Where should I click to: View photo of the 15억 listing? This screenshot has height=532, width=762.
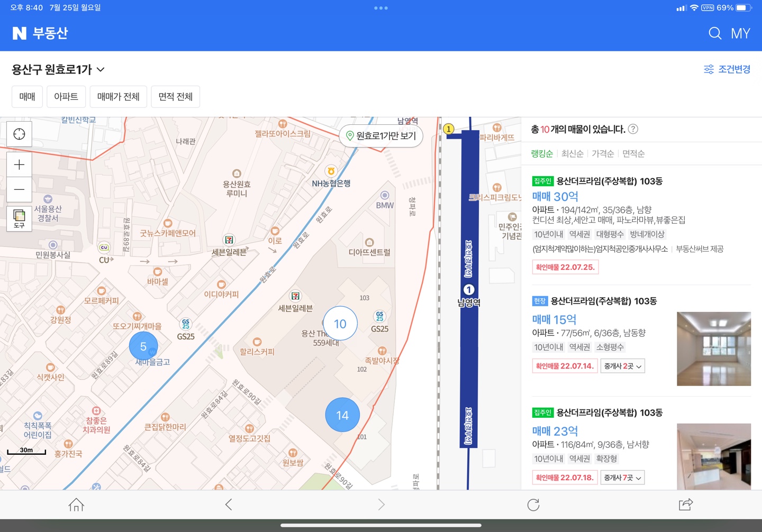coord(714,348)
